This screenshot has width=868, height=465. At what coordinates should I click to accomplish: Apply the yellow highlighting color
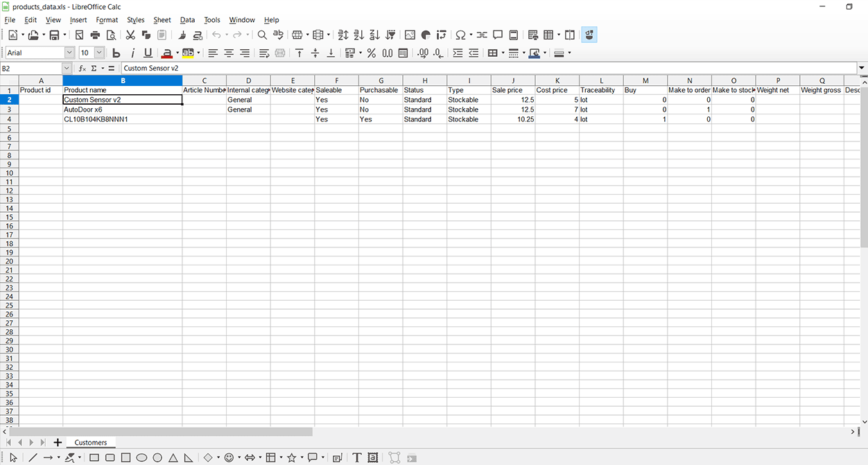coord(188,53)
